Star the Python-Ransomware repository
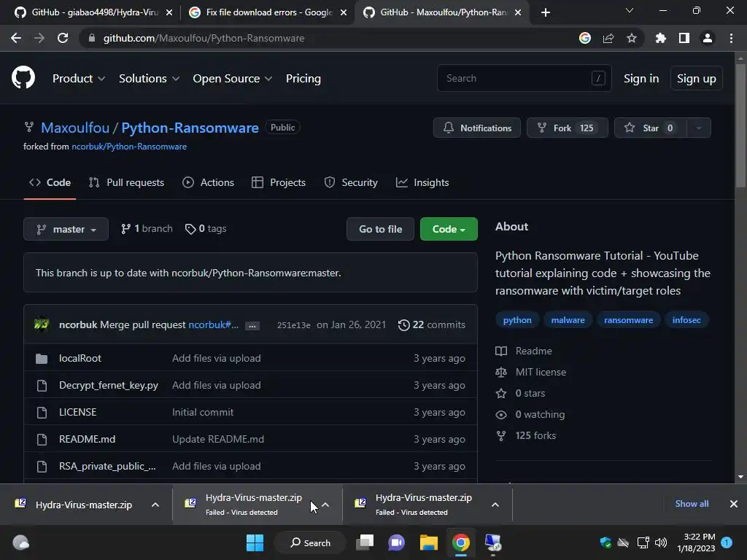The image size is (747, 560). click(650, 128)
